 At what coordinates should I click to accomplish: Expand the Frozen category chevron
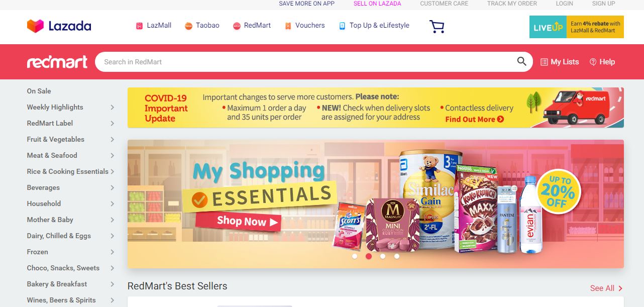tap(113, 252)
